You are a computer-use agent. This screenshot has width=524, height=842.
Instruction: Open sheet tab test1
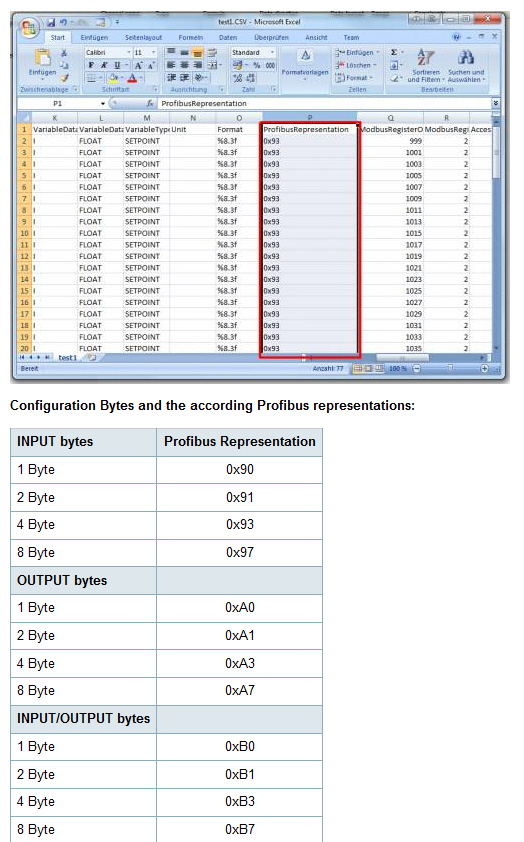click(x=68, y=358)
